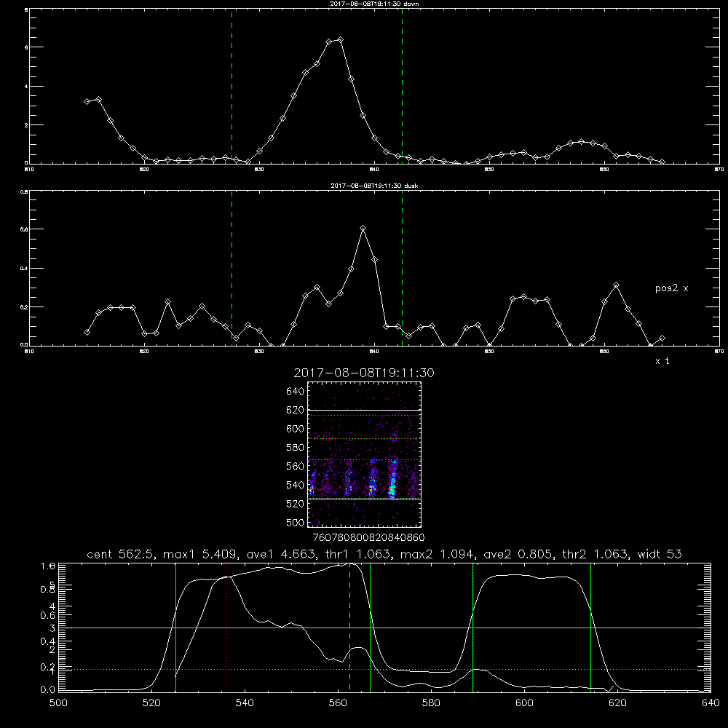The image size is (728, 728).
Task: Click the timestamp title above the spectrogram image
Action: pos(364,373)
